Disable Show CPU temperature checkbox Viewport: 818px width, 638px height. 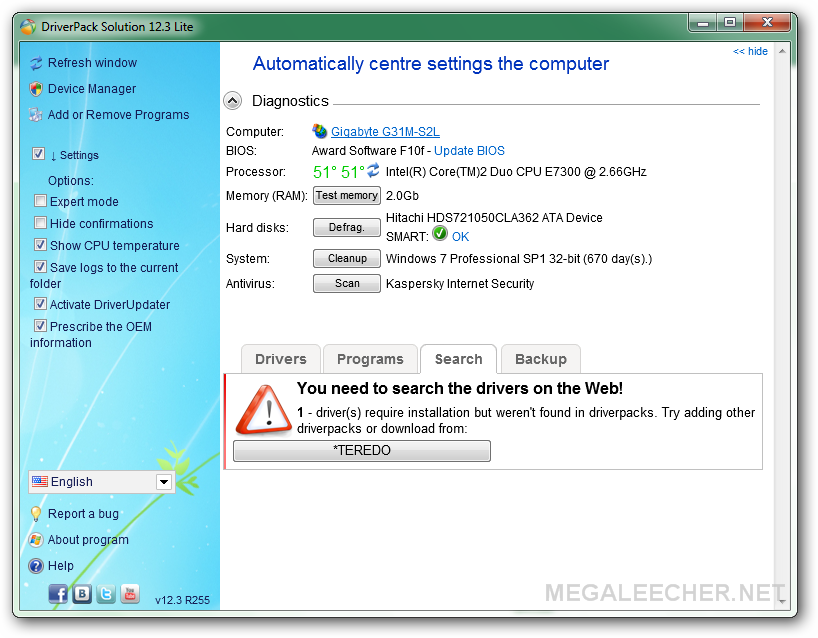click(x=40, y=245)
